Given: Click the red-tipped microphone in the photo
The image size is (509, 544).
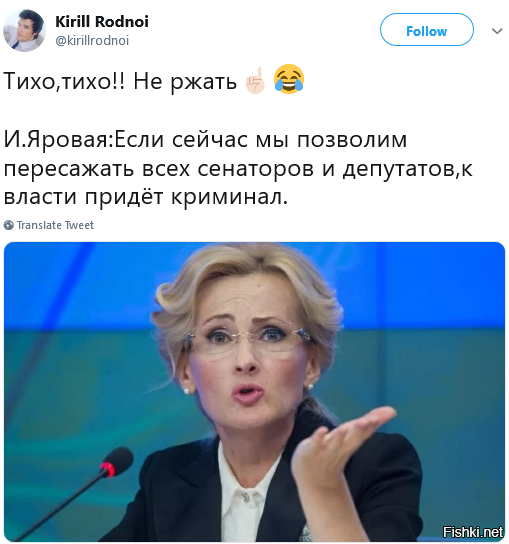Looking at the screenshot, I should 116,461.
